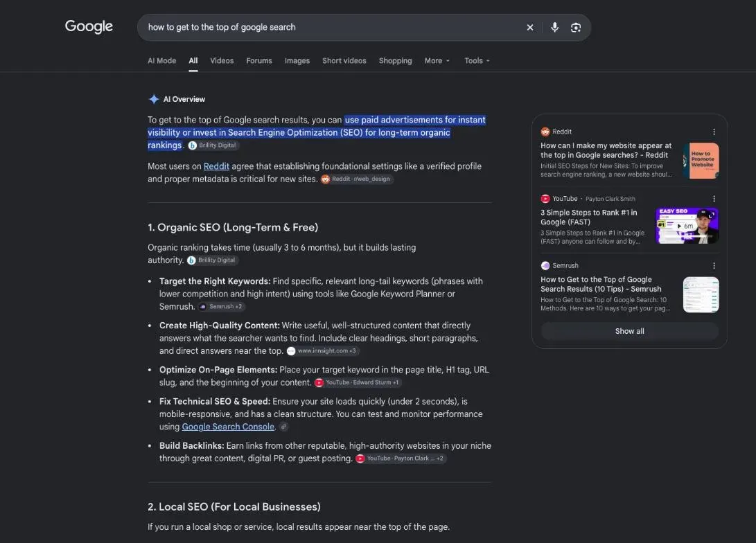Click the 'How to Promote Website' thumbnail
The width and height of the screenshot is (756, 543).
click(701, 161)
